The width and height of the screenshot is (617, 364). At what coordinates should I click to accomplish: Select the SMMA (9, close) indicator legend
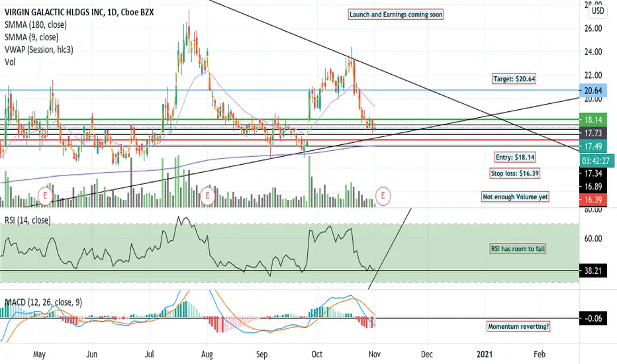(x=32, y=37)
